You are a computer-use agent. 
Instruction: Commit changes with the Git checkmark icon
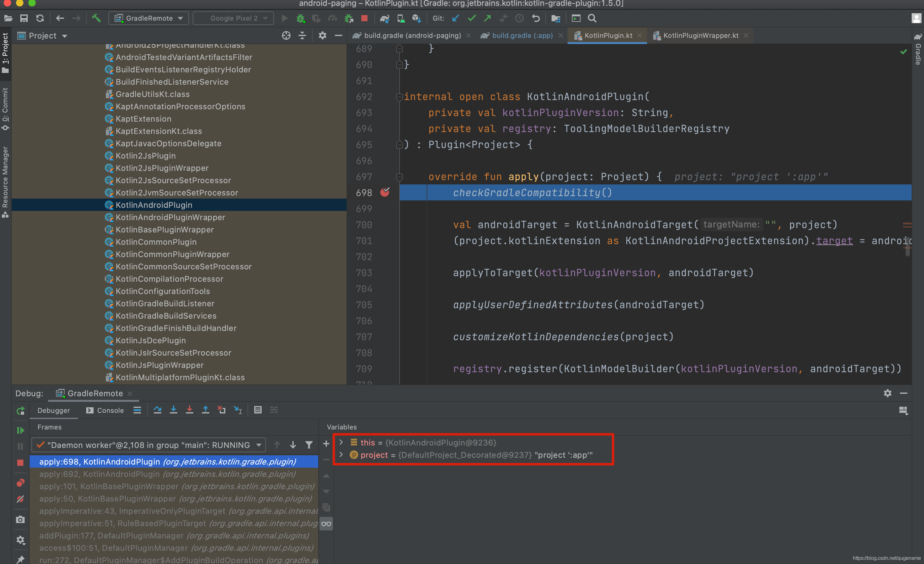coord(471,18)
